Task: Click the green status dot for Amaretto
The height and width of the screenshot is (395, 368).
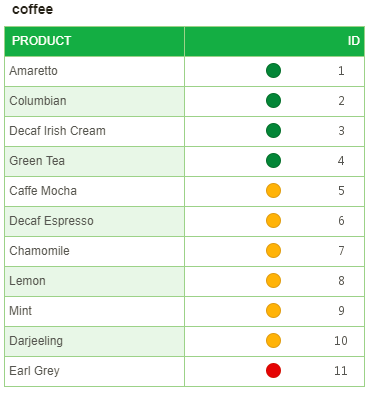Action: tap(273, 71)
